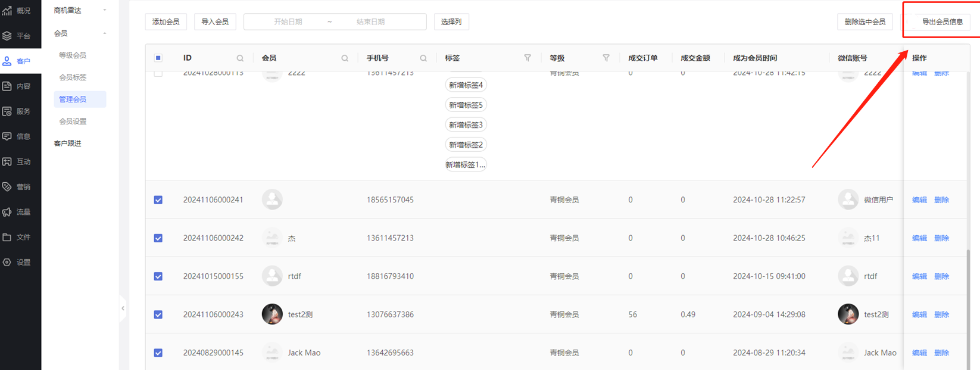
Task: Click the 开始日期 date input field
Action: click(x=288, y=22)
